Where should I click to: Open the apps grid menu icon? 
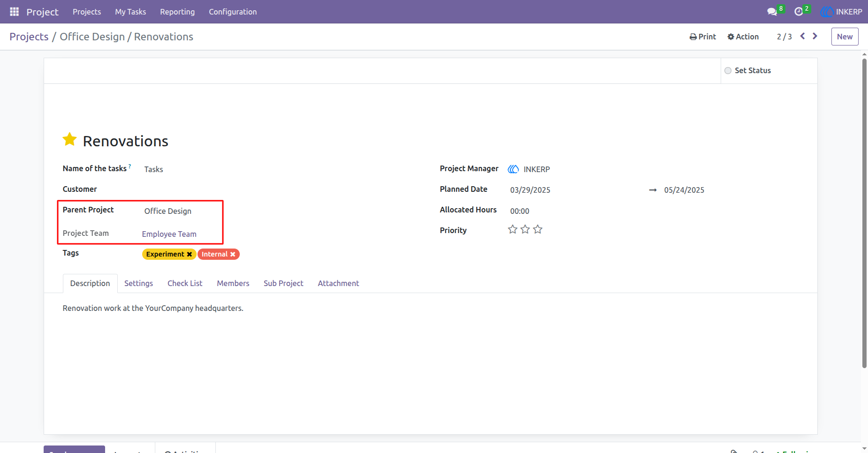click(x=14, y=12)
